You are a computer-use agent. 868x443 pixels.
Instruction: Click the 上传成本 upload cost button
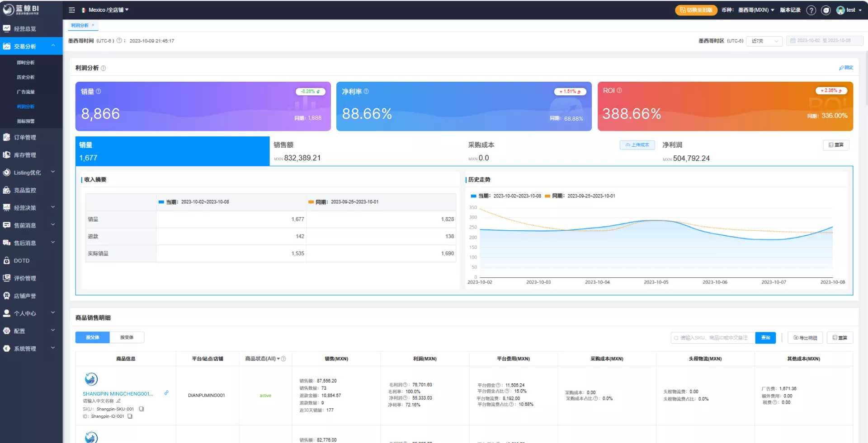[637, 145]
